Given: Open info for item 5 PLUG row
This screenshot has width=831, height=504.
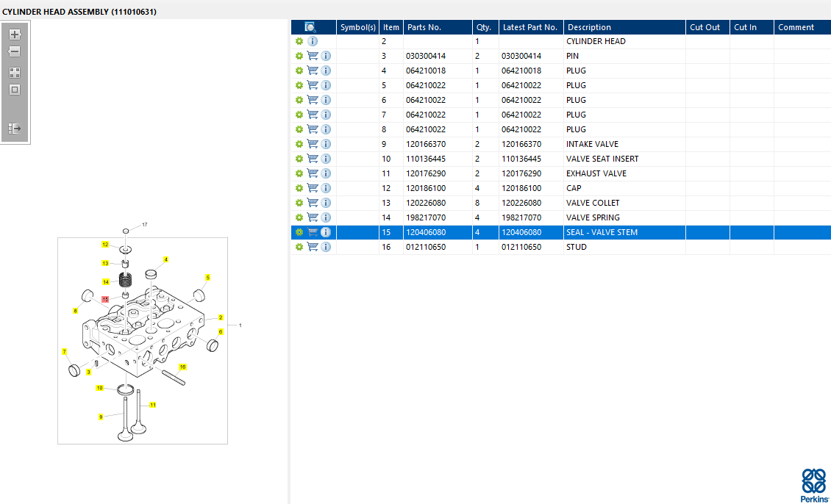Looking at the screenshot, I should [326, 85].
